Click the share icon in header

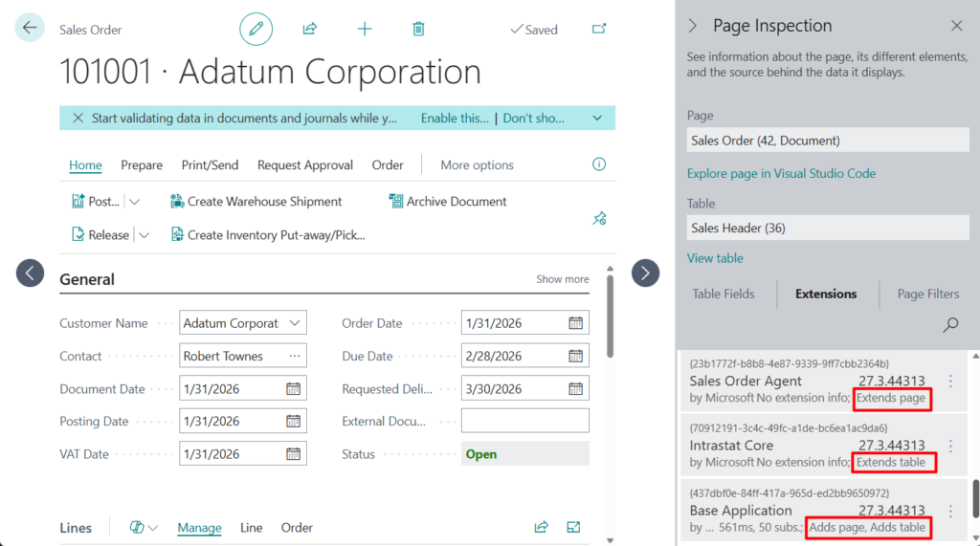(310, 29)
